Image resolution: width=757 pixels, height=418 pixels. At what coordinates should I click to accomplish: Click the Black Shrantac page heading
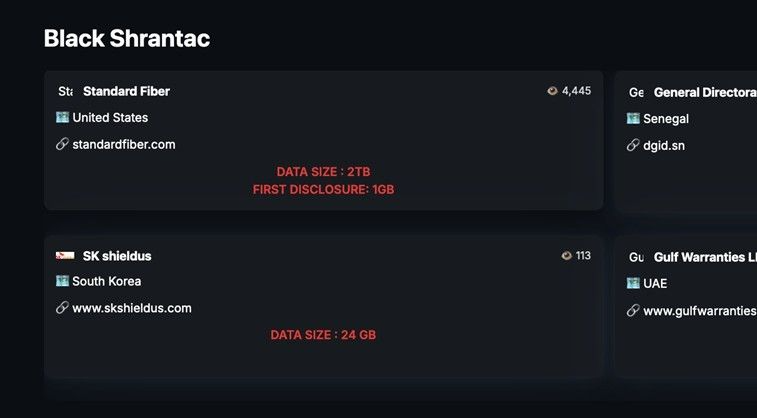pos(127,39)
